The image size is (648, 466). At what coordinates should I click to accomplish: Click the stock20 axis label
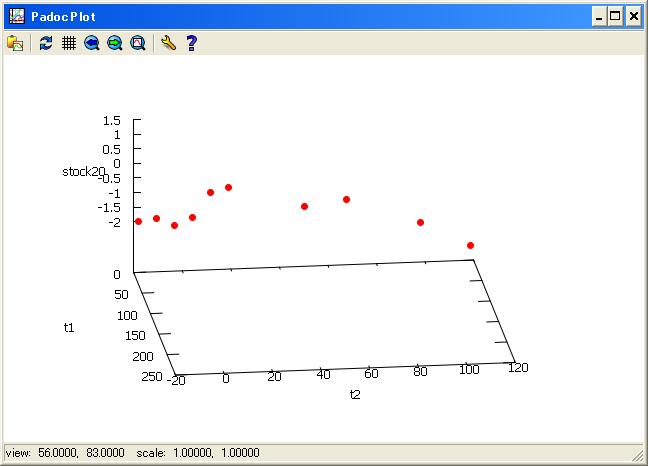83,172
